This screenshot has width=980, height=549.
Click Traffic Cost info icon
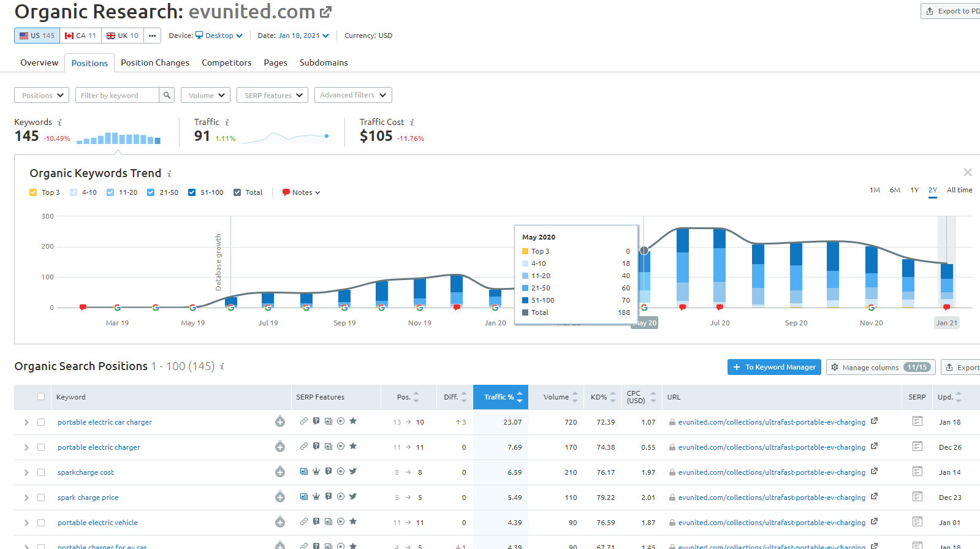point(412,123)
